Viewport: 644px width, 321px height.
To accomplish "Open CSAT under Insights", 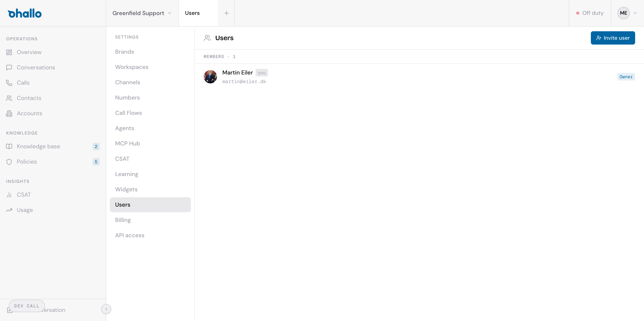I will pos(23,195).
